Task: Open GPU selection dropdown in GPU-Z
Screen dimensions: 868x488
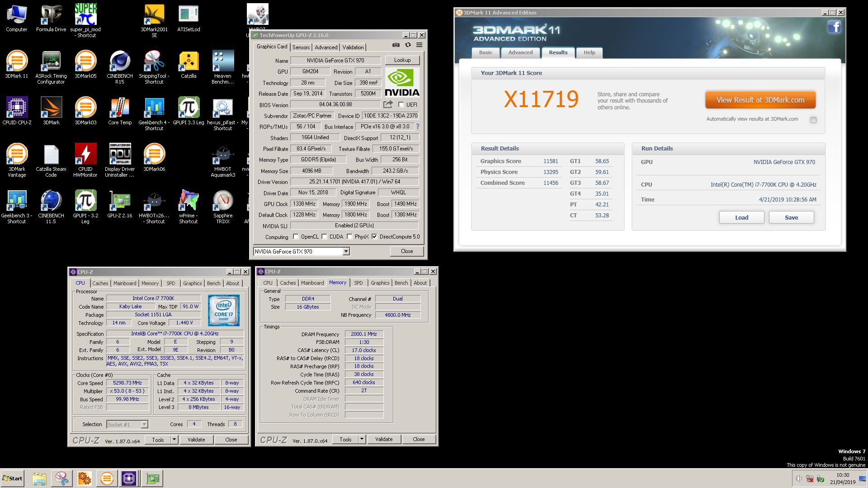Action: [346, 252]
